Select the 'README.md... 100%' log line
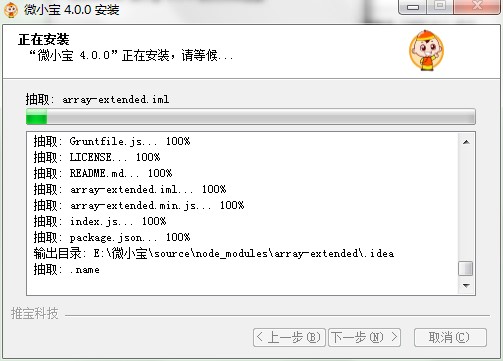503x361 pixels. tap(103, 173)
